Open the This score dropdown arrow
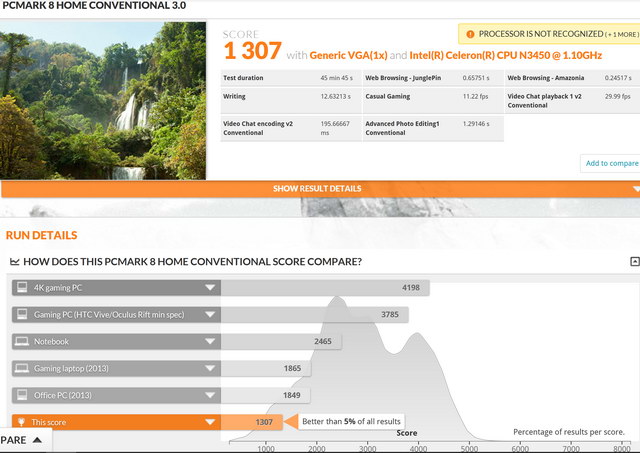Viewport: 640px width, 453px height. [210, 422]
